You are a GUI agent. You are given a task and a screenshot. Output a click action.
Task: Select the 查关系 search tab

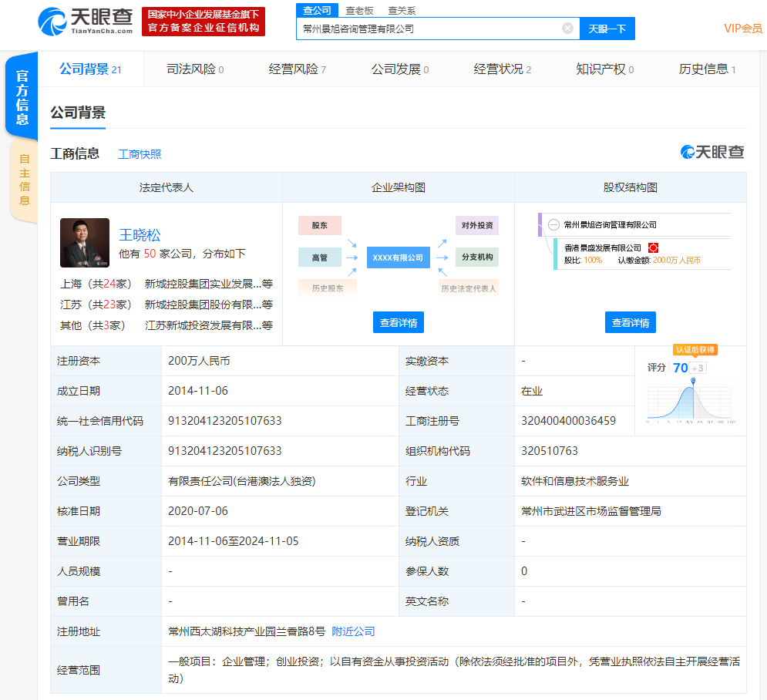[402, 10]
